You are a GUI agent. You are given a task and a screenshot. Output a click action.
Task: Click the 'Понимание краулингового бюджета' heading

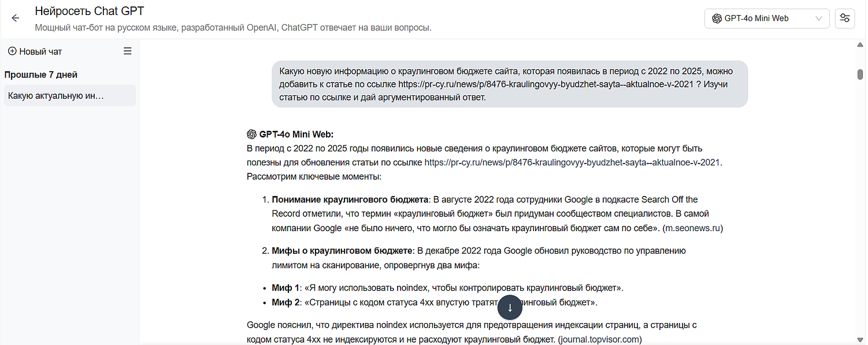pos(351,199)
